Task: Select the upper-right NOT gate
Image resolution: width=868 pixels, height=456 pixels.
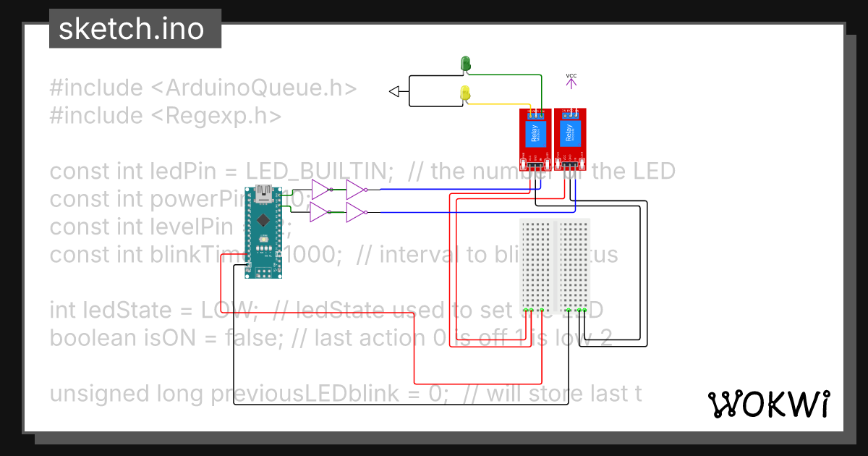Action: [x=357, y=190]
